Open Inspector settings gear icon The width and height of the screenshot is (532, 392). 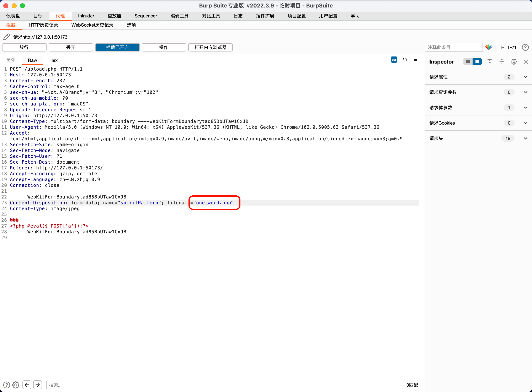pos(514,61)
